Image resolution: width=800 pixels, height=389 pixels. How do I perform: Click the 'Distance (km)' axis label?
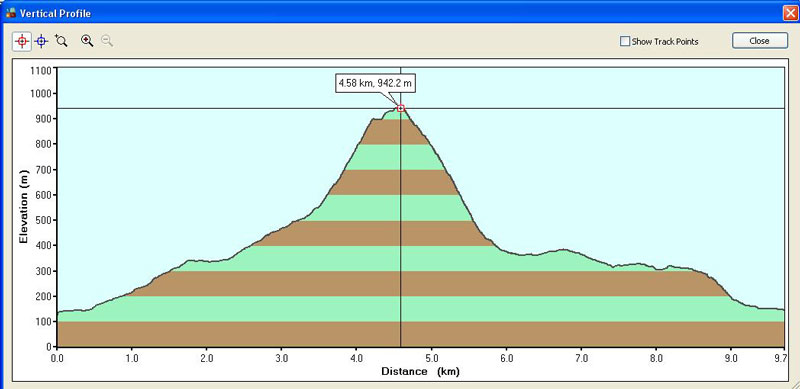[x=420, y=372]
